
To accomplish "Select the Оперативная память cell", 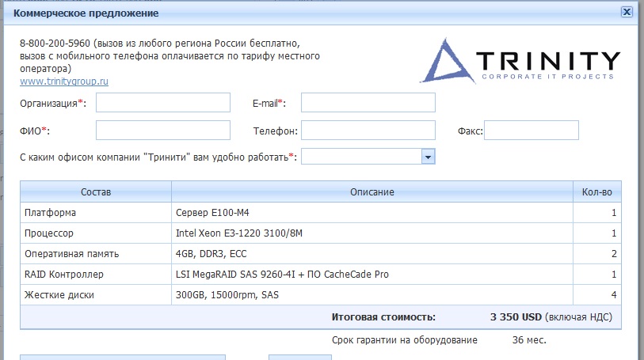I will point(71,254).
